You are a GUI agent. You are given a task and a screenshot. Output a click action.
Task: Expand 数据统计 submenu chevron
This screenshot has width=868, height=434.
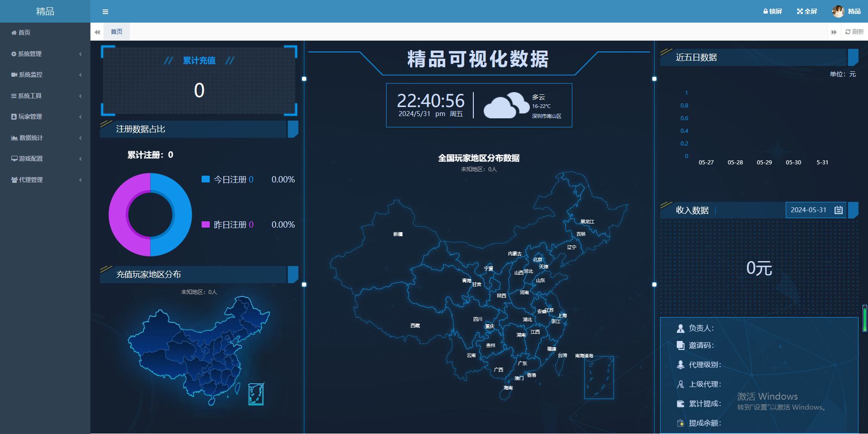pyautogui.click(x=80, y=138)
